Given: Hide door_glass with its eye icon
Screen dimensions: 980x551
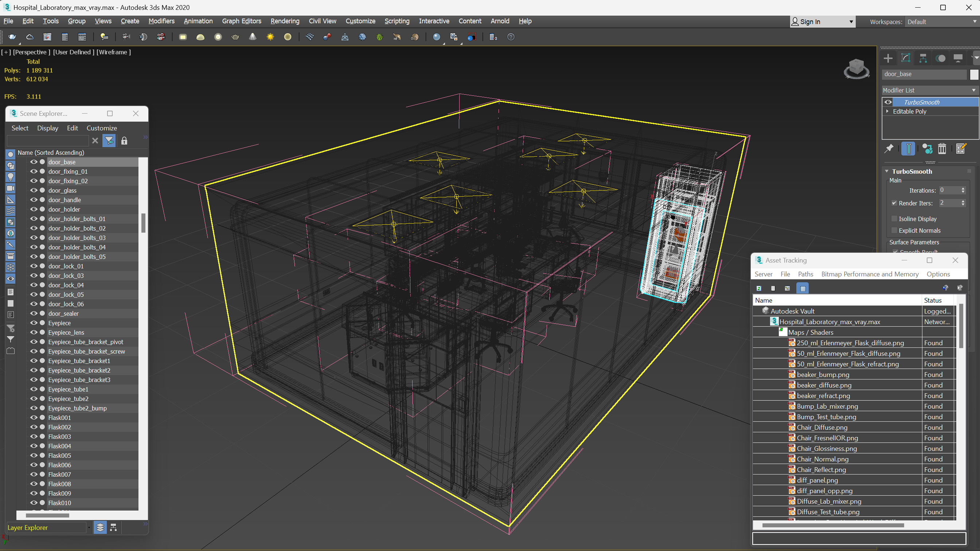Looking at the screenshot, I should (x=34, y=190).
